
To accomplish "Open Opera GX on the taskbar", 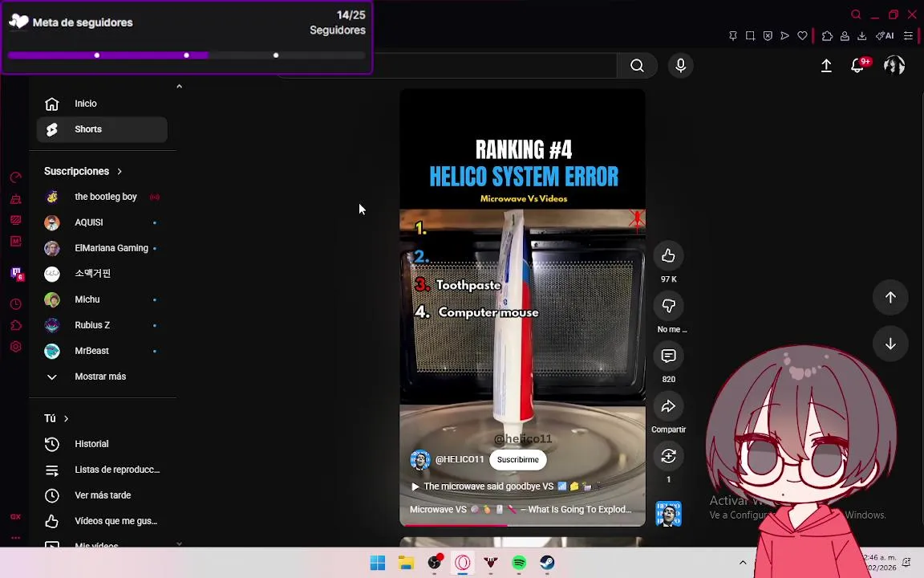I will point(463,563).
